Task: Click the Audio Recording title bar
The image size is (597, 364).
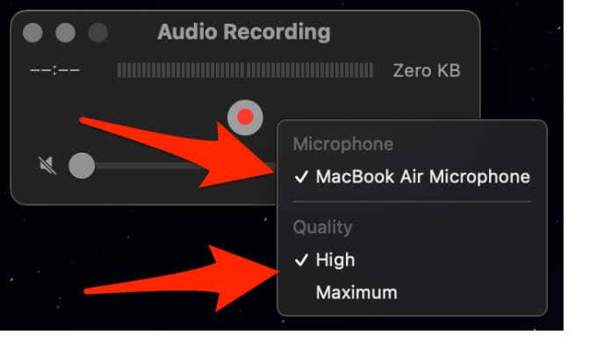Action: (244, 32)
